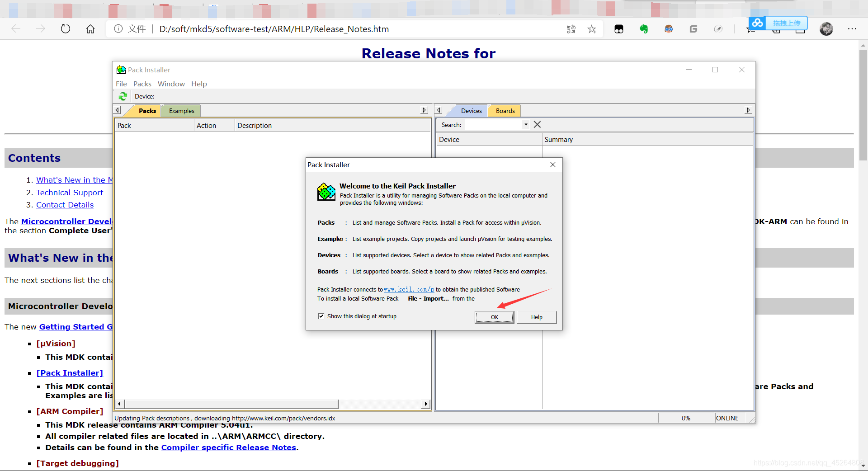Open the Window menu

[171, 84]
